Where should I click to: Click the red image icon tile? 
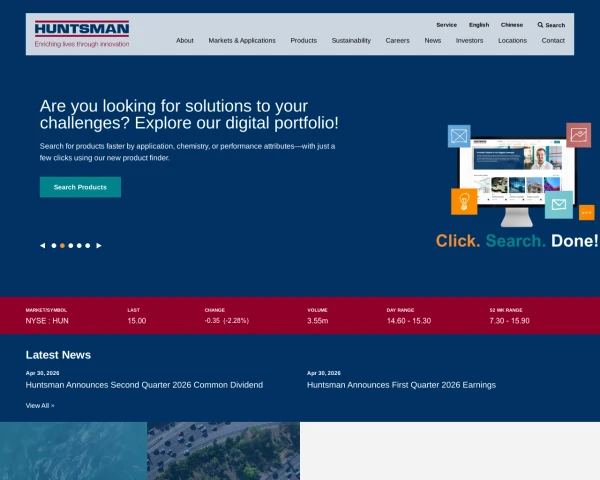pos(579,135)
